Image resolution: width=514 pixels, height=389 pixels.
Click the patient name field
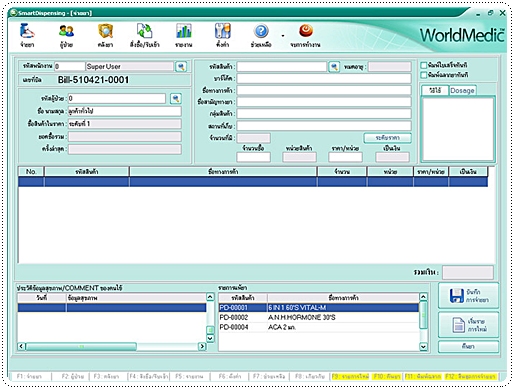[125, 111]
